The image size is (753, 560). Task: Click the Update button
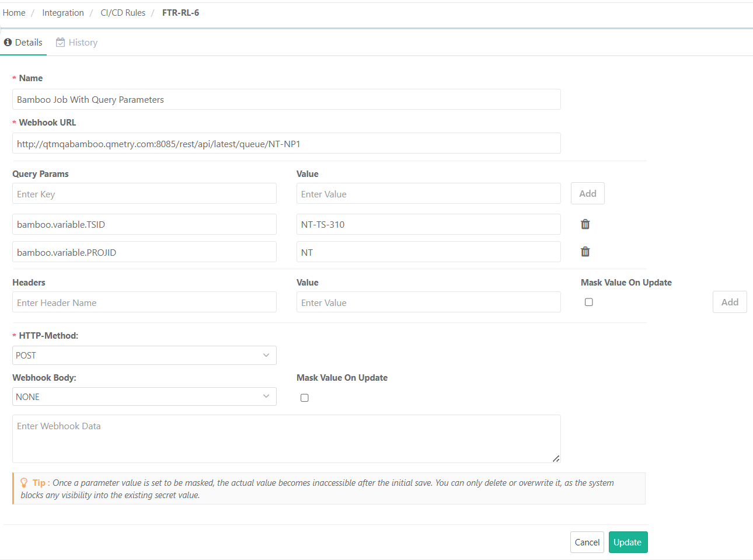click(628, 542)
